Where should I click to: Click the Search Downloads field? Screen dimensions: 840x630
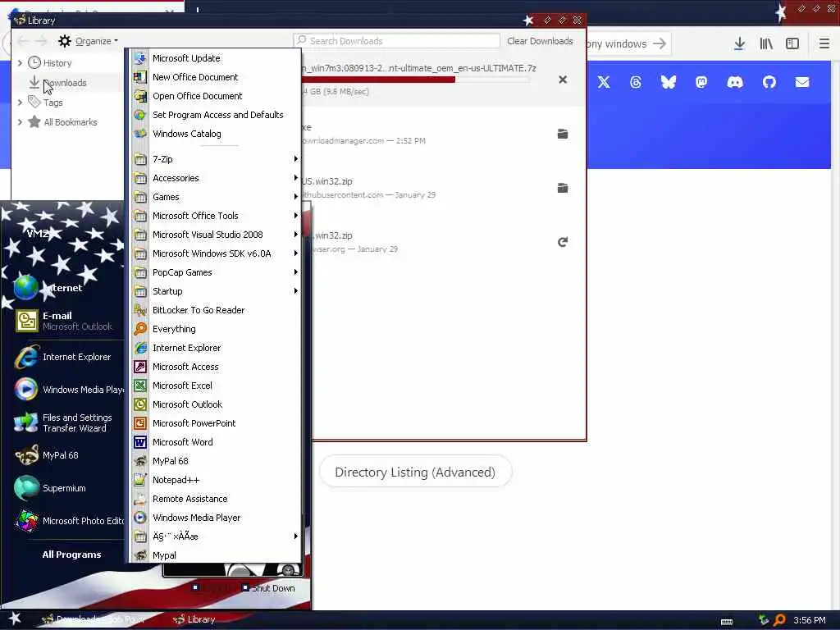pos(396,41)
